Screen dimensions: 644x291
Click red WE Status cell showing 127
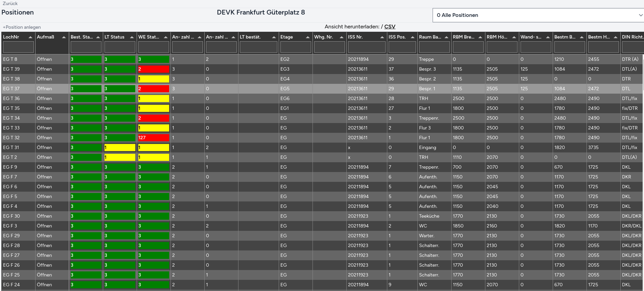point(153,138)
